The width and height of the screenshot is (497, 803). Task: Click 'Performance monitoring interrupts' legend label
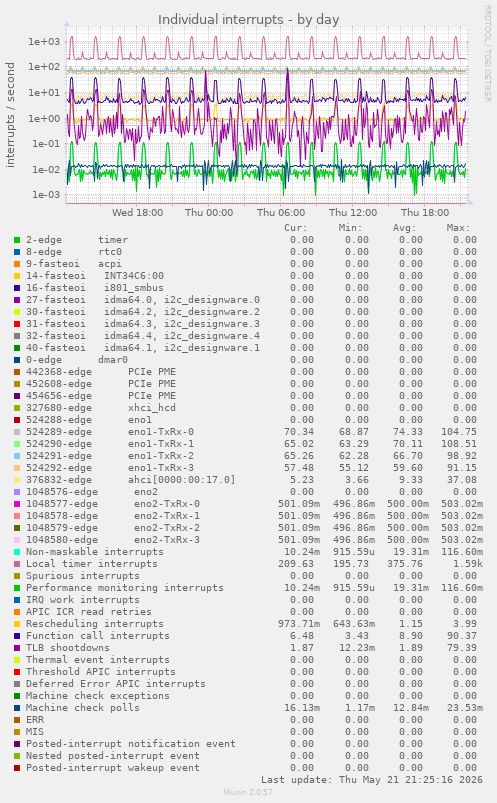pyautogui.click(x=125, y=588)
